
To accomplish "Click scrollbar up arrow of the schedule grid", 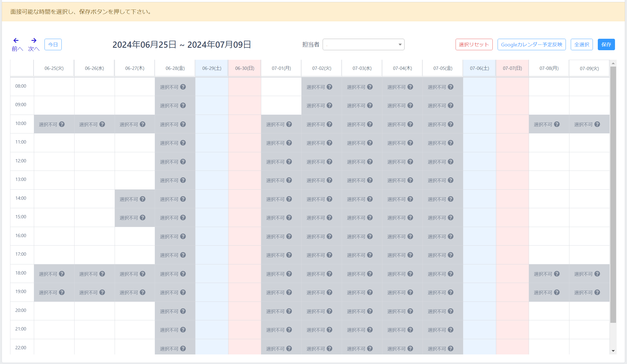I will tap(613, 63).
